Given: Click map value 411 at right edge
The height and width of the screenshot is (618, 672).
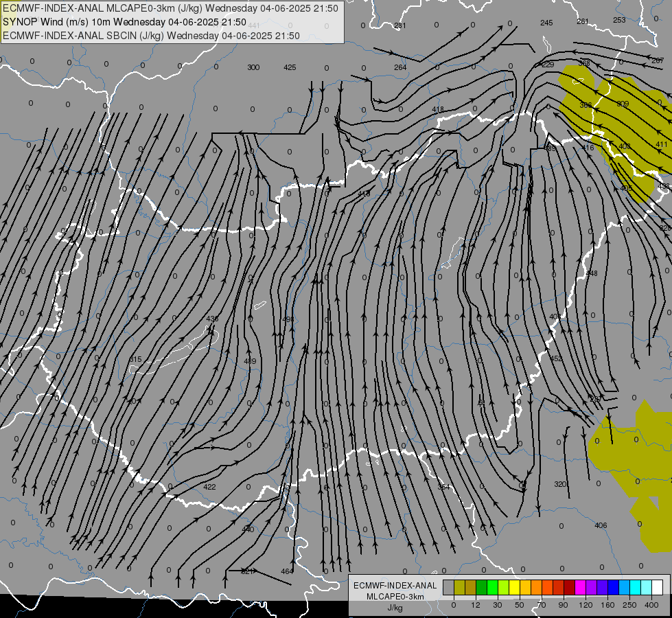Looking at the screenshot, I should click(662, 144).
